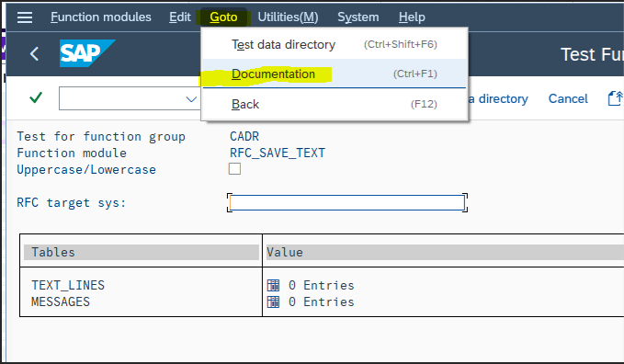The image size is (624, 364).
Task: Click the green checkmark Enter icon
Action: [x=36, y=97]
